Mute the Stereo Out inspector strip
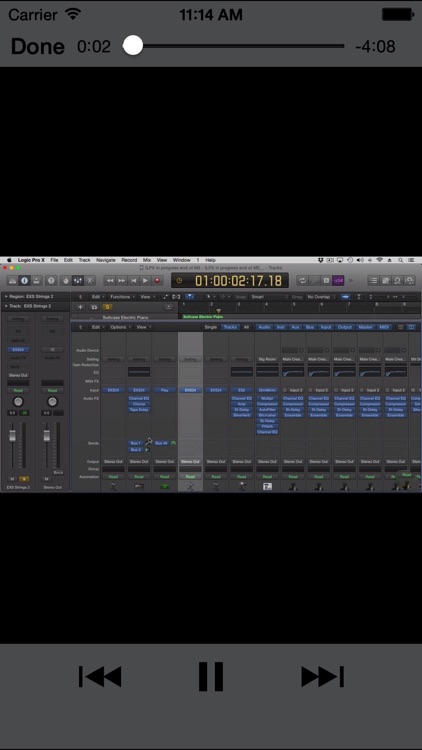The image size is (422, 750). [46, 479]
